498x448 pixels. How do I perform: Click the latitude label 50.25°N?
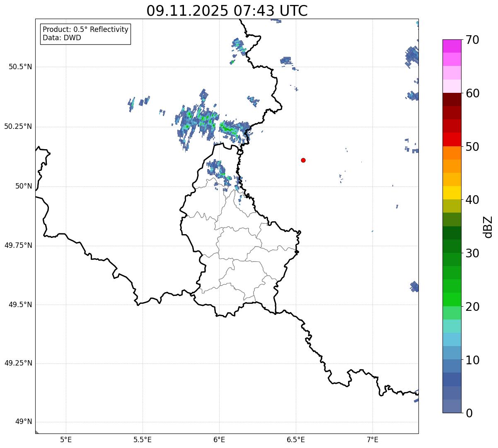(x=18, y=126)
